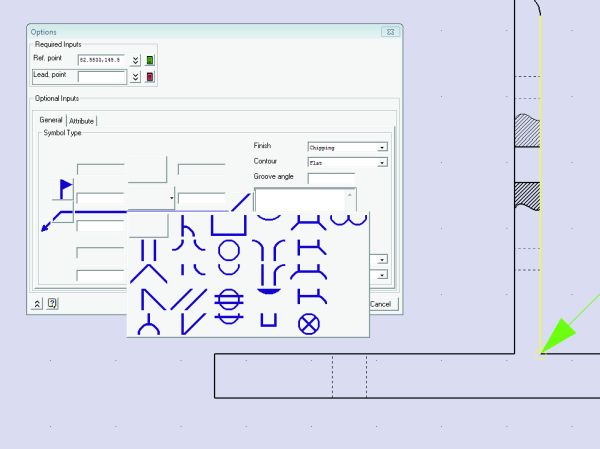
Task: Toggle the field weld flag symbol
Action: click(x=65, y=187)
